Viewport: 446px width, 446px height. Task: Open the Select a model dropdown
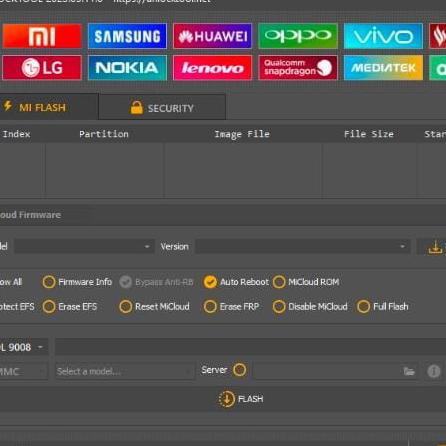point(125,371)
